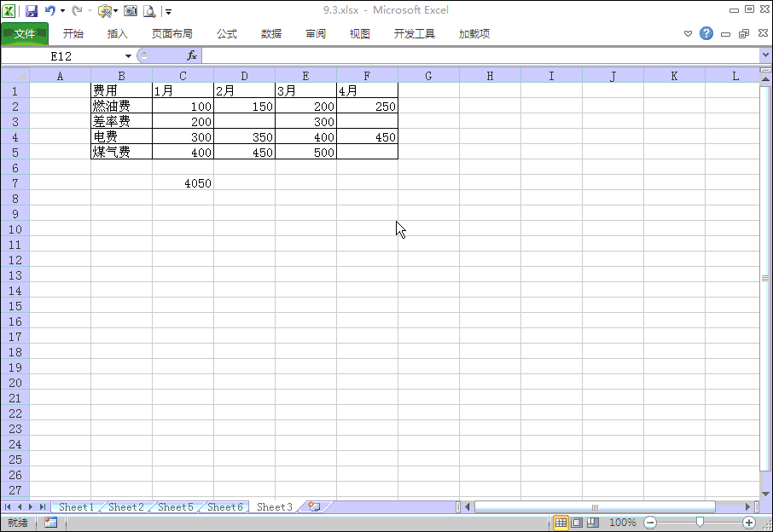Click the macro record status bar icon
Screen dimensions: 773x532
pos(50,522)
